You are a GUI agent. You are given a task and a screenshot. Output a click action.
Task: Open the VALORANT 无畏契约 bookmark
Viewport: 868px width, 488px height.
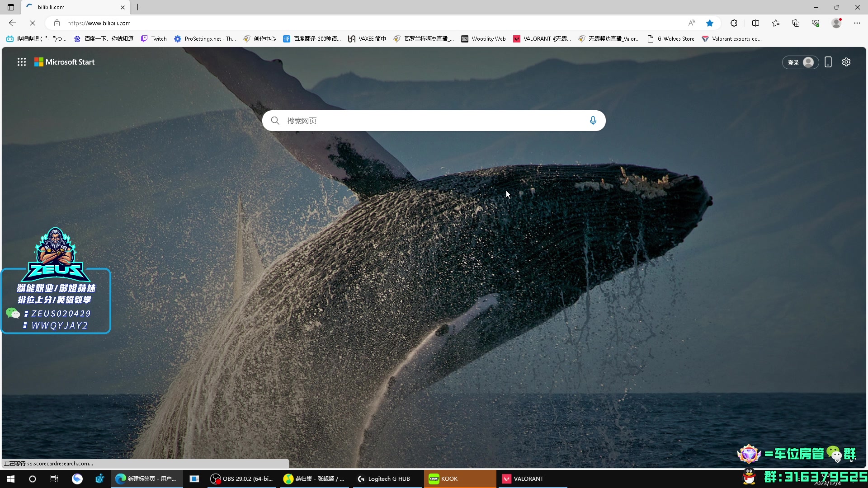[542, 39]
